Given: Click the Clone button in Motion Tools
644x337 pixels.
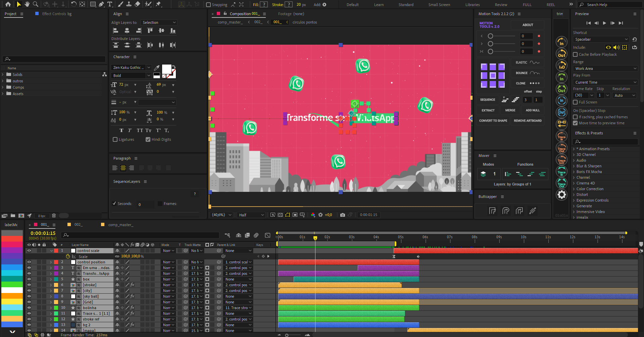Looking at the screenshot, I should coord(528,83).
